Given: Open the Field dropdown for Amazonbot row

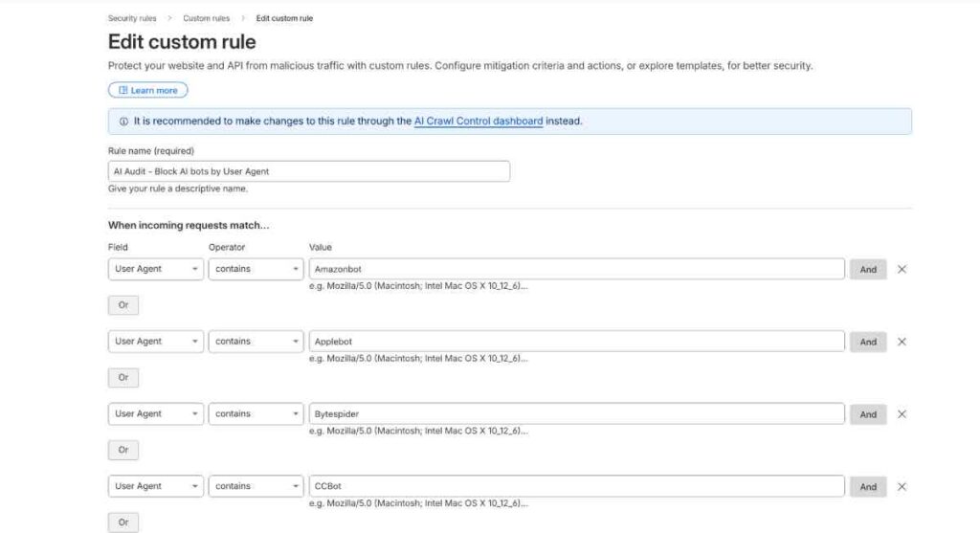Looking at the screenshot, I should 156,269.
